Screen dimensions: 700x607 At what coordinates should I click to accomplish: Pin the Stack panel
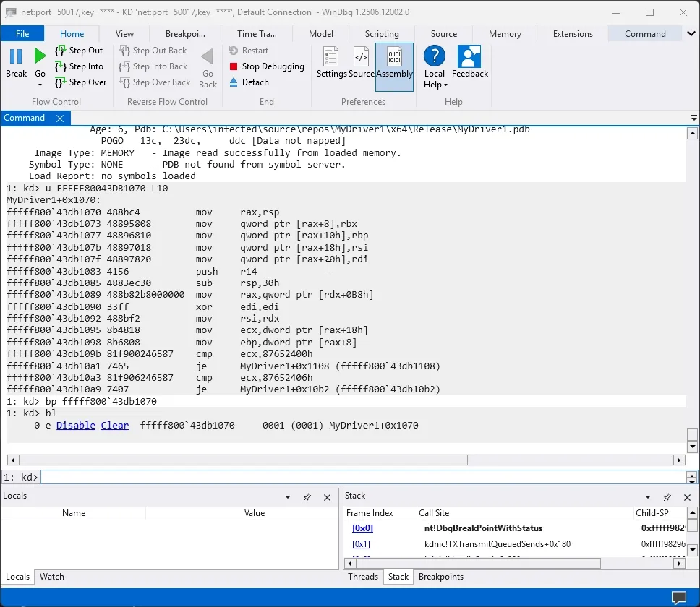tap(667, 497)
